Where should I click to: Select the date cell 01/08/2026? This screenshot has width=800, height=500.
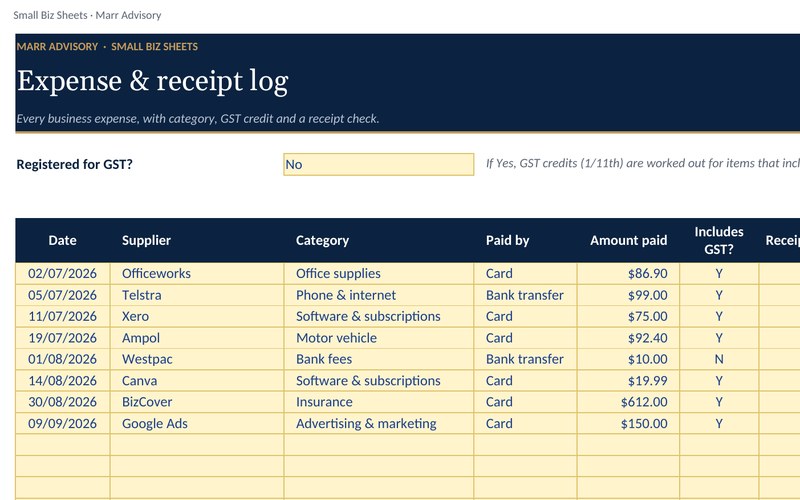point(63,359)
